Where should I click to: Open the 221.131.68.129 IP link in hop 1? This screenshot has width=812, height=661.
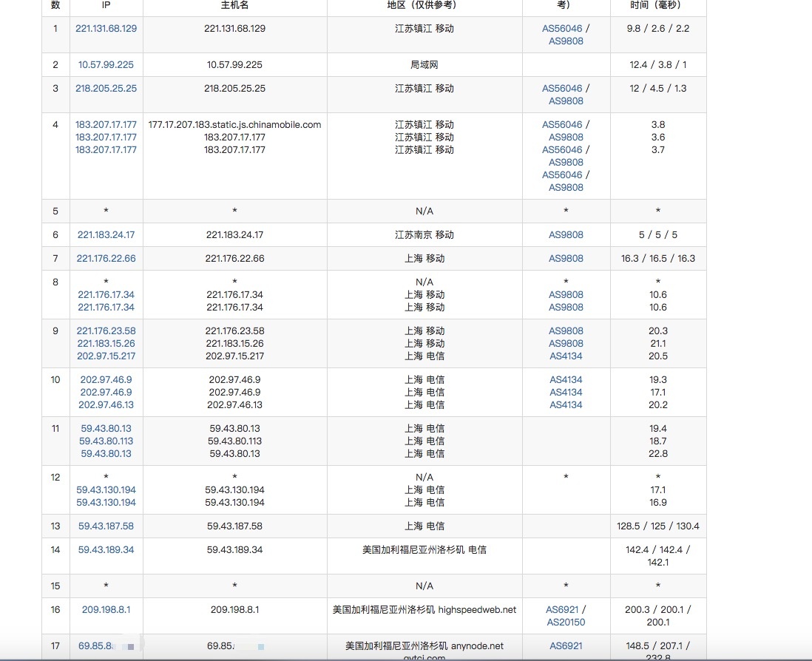click(x=106, y=28)
